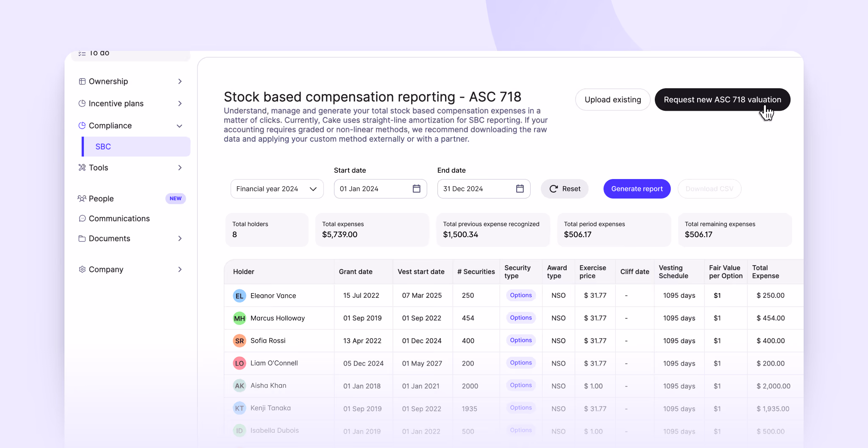This screenshot has width=868, height=448.
Task: Click the NEW badge beside People
Action: (175, 199)
